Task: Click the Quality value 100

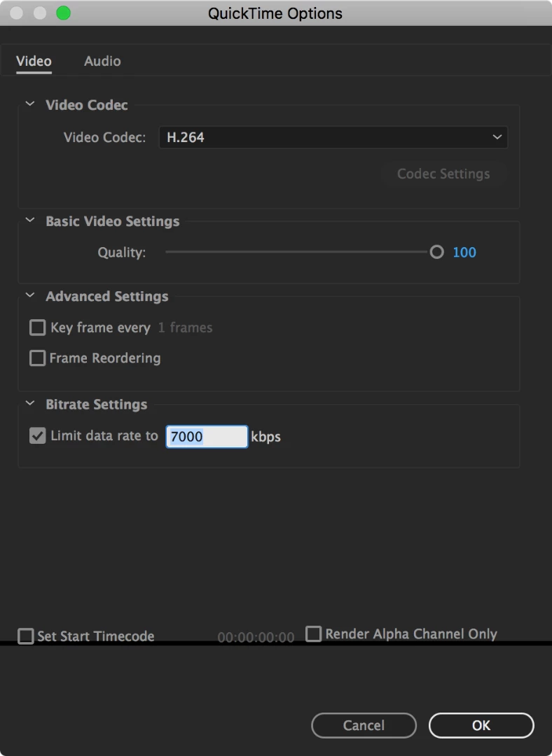Action: click(x=464, y=252)
